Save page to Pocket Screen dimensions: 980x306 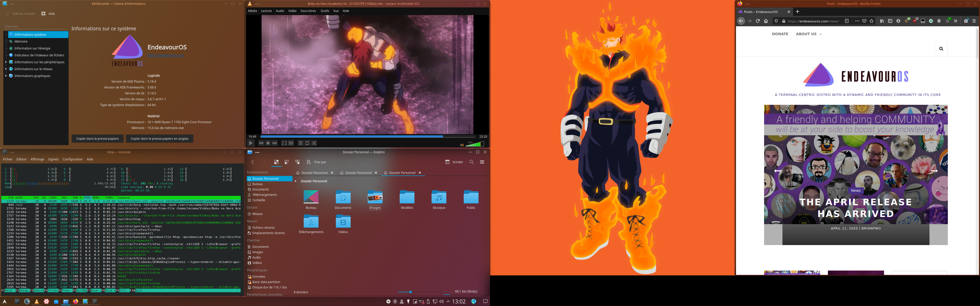864,21
